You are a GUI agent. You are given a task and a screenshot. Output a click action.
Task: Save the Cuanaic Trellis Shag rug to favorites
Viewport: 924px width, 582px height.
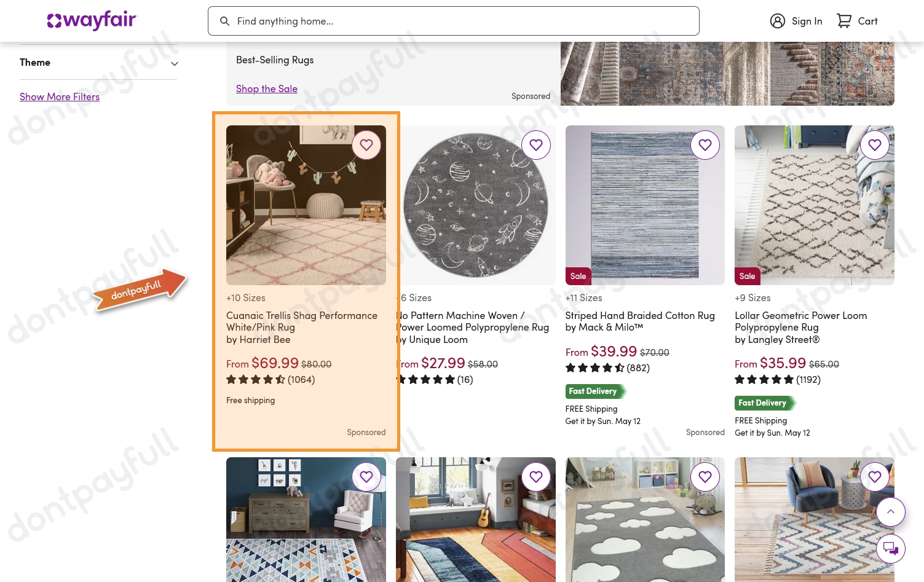point(366,145)
